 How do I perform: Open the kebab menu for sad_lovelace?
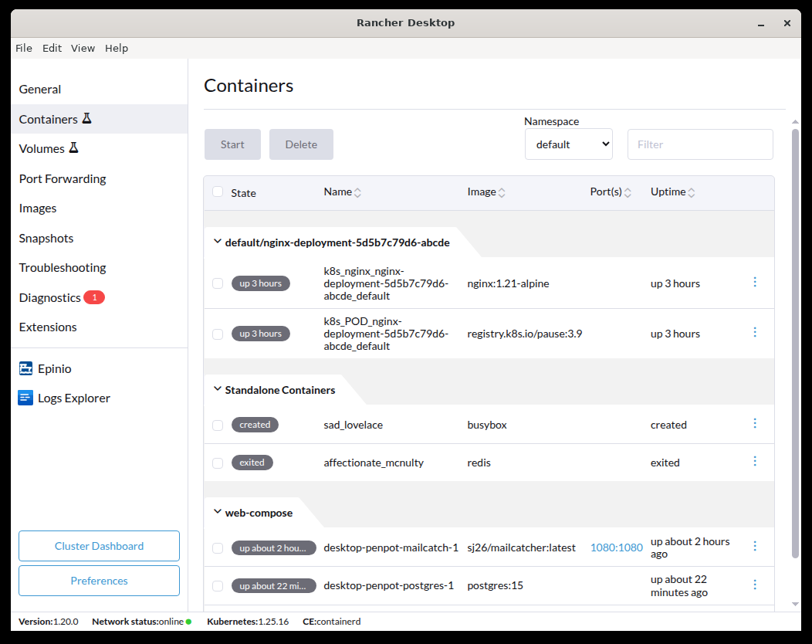(x=755, y=423)
